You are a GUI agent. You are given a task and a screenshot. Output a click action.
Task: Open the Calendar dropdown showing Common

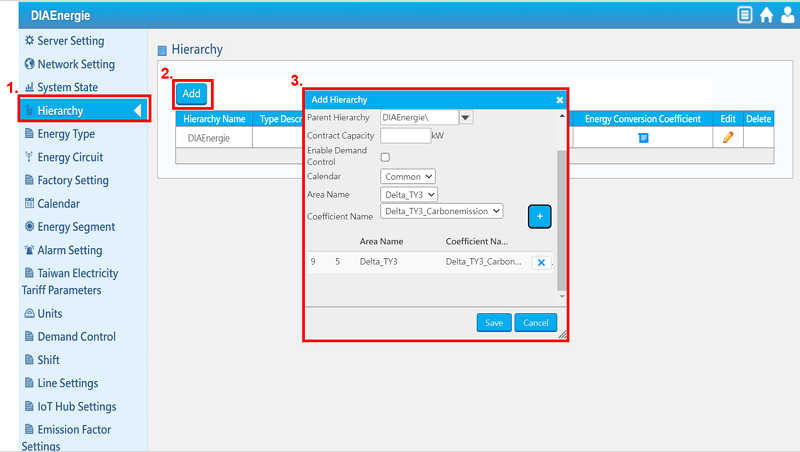pyautogui.click(x=408, y=177)
